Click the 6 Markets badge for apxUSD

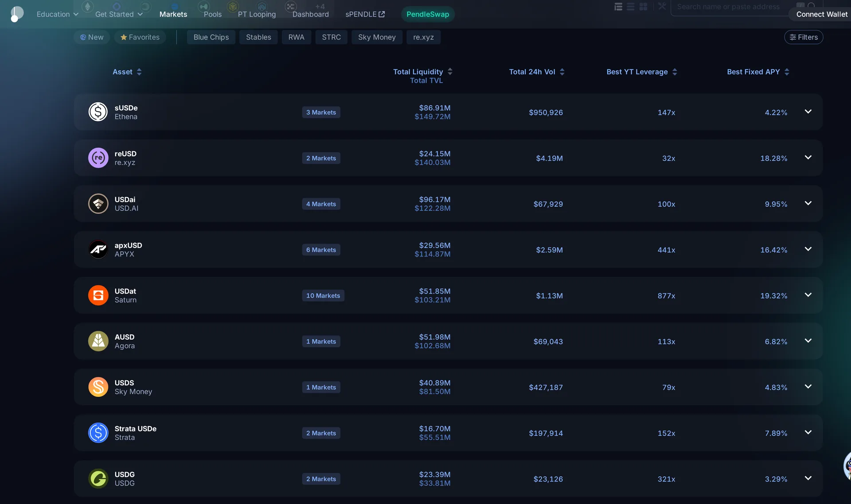tap(321, 250)
